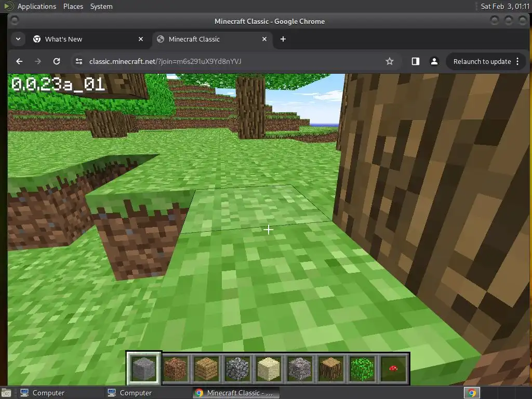Click the address bar URL

(165, 61)
